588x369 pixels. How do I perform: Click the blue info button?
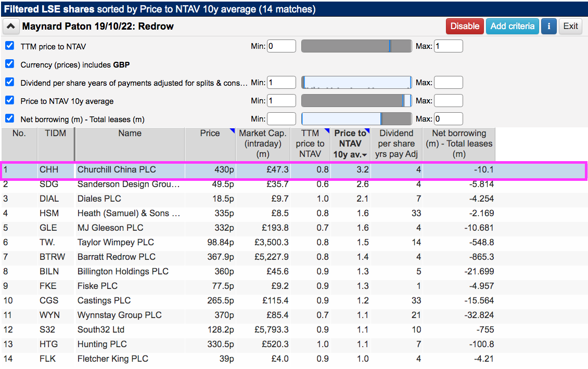[548, 26]
